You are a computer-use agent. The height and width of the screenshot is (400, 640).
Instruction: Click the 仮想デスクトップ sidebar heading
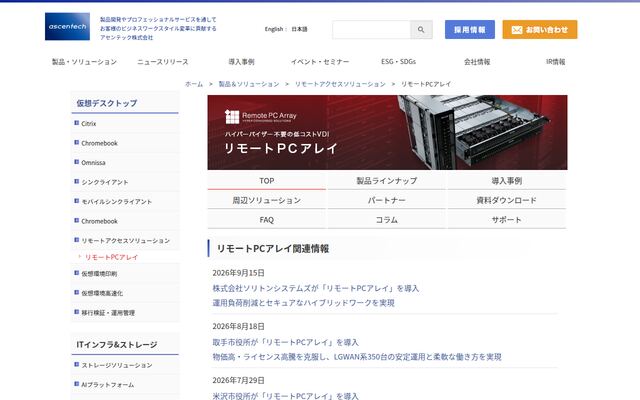107,103
